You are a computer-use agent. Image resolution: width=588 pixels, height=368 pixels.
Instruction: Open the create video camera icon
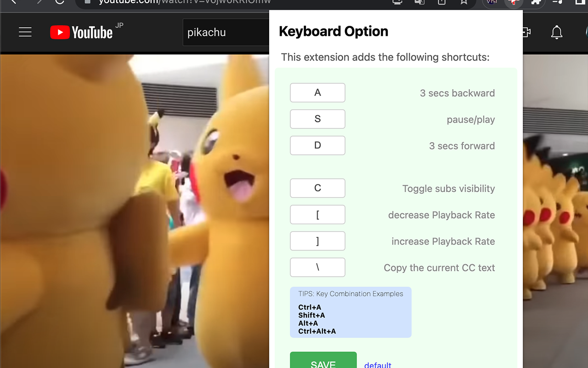click(x=526, y=32)
